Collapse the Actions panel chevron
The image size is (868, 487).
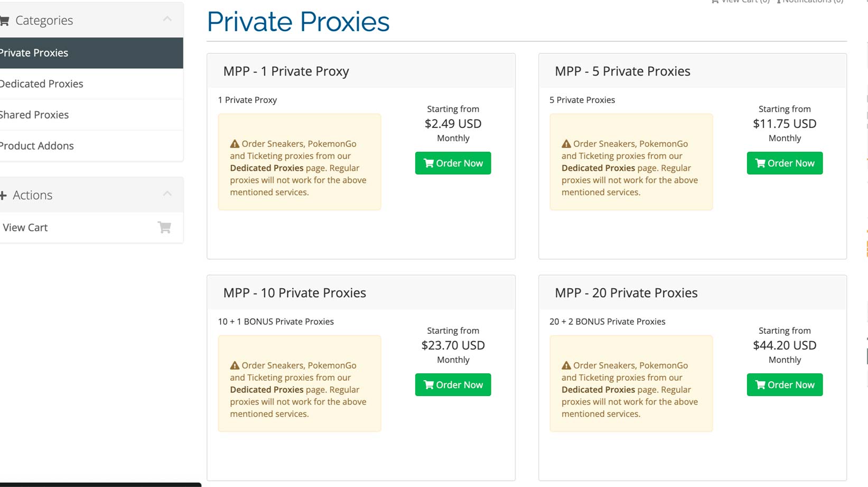click(167, 194)
